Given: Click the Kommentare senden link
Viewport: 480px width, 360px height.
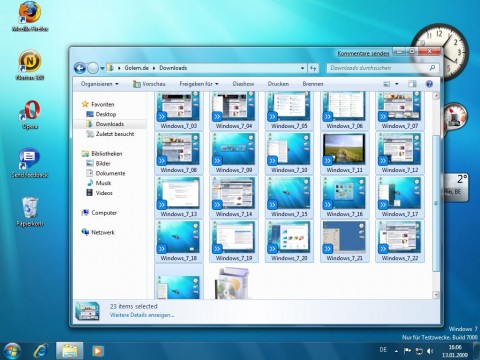Looking at the screenshot, I should pos(363,53).
